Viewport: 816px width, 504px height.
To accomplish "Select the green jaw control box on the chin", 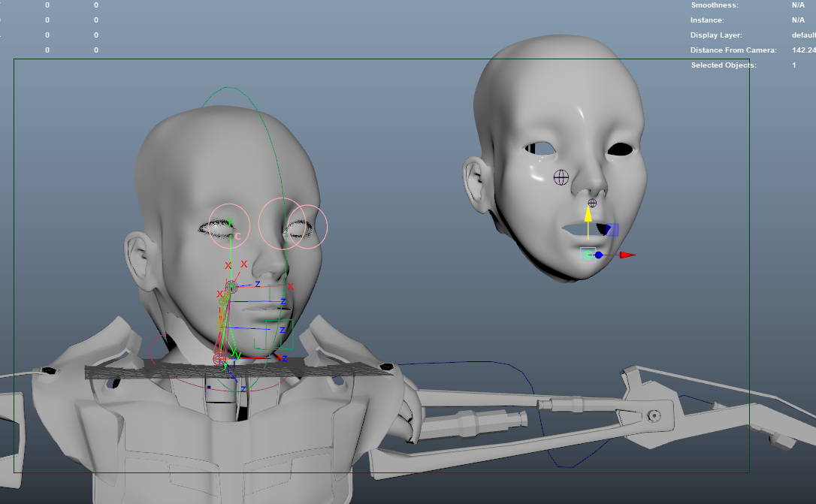I will pos(275,333).
